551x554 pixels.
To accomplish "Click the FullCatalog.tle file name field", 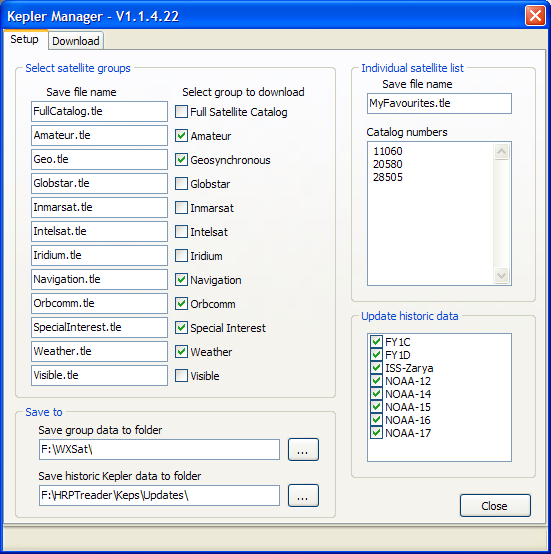I will click(99, 112).
